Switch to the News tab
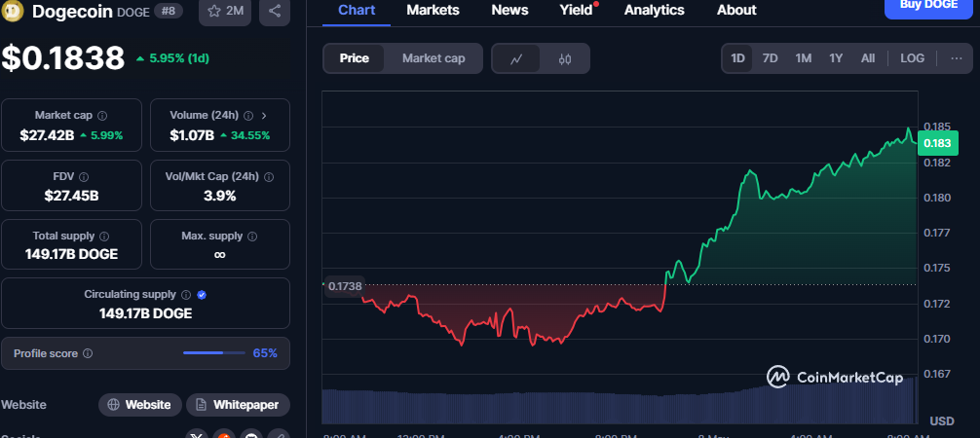 510,11
